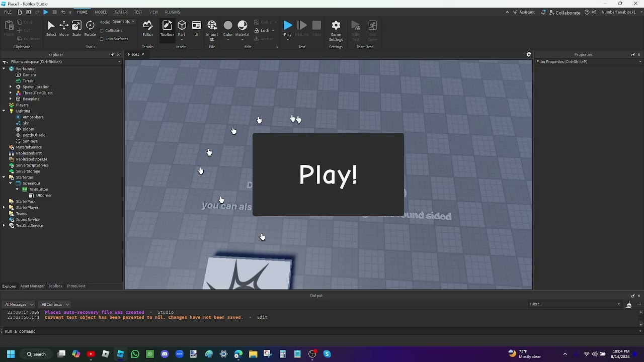Open the Assistant panel

524,12
